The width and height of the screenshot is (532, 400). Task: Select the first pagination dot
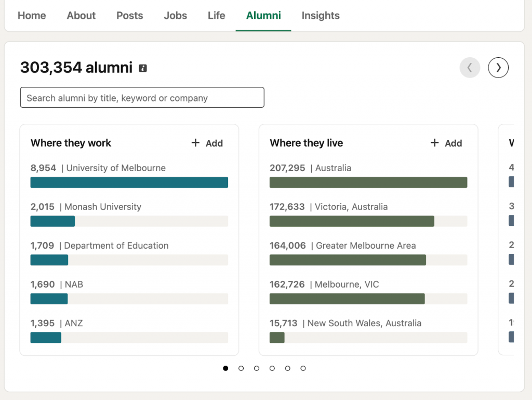pos(225,368)
